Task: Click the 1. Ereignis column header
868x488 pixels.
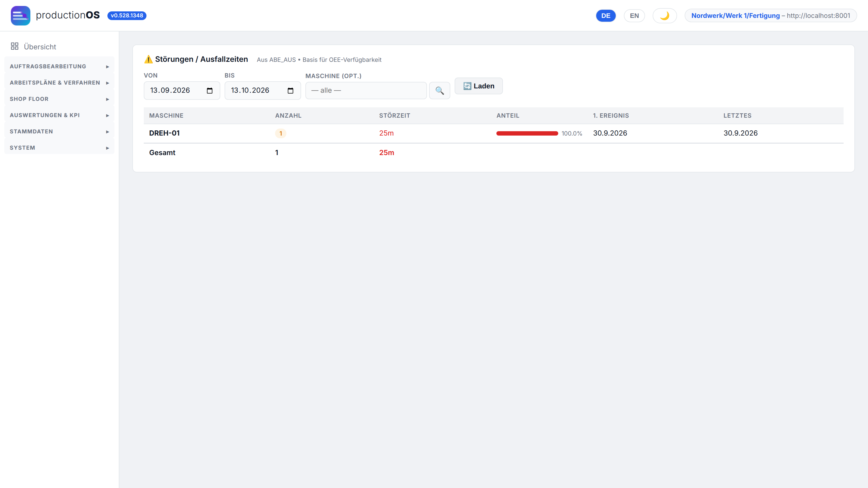Action: (x=611, y=115)
